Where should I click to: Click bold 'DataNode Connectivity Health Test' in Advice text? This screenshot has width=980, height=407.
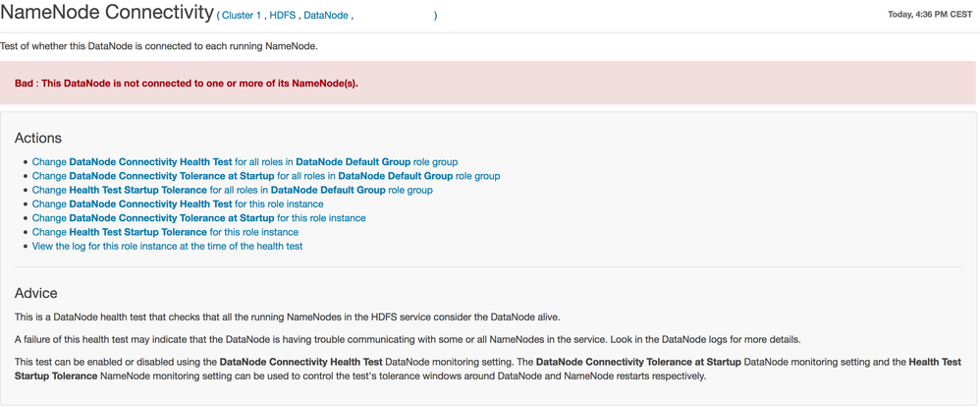(300, 362)
